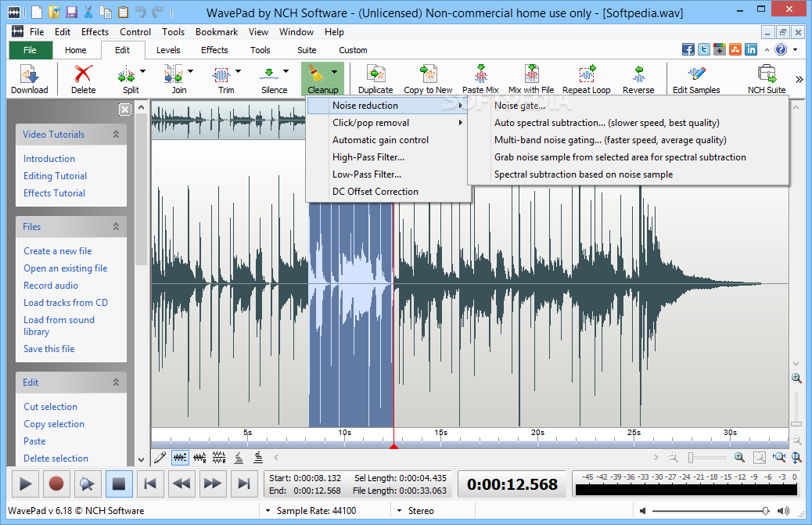Screen dimensions: 812x525
Task: Select the Split tool icon
Action: 127,74
